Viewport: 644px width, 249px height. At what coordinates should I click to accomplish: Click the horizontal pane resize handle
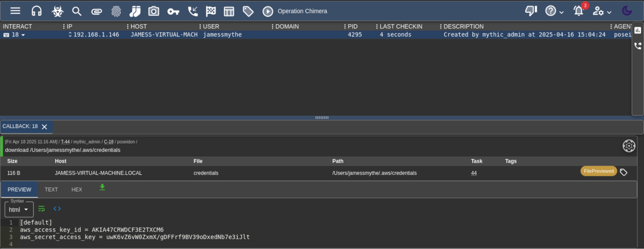(322, 118)
